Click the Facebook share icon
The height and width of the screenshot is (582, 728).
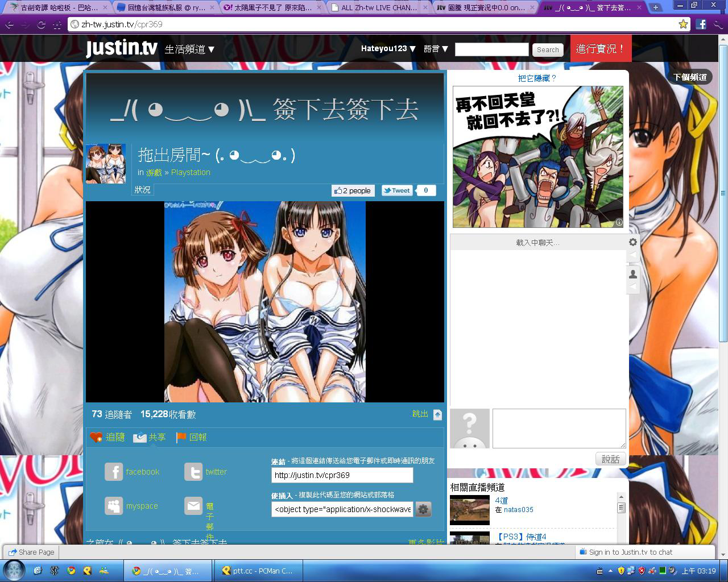[114, 472]
